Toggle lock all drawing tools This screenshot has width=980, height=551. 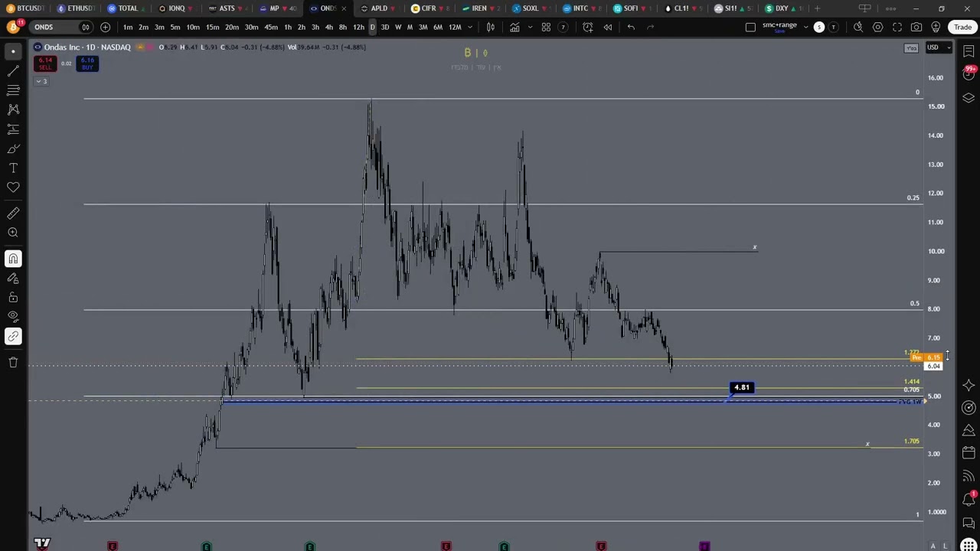pyautogui.click(x=13, y=297)
